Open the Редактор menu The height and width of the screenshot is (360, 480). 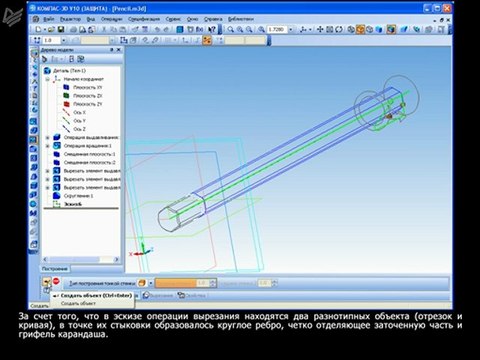point(70,19)
